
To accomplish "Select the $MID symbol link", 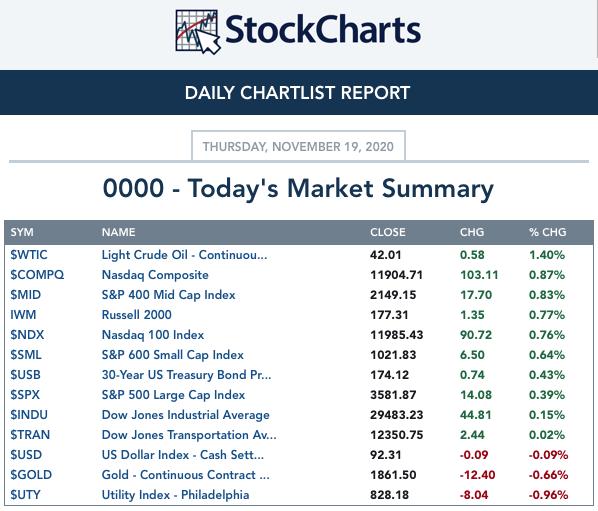I will point(26,295).
